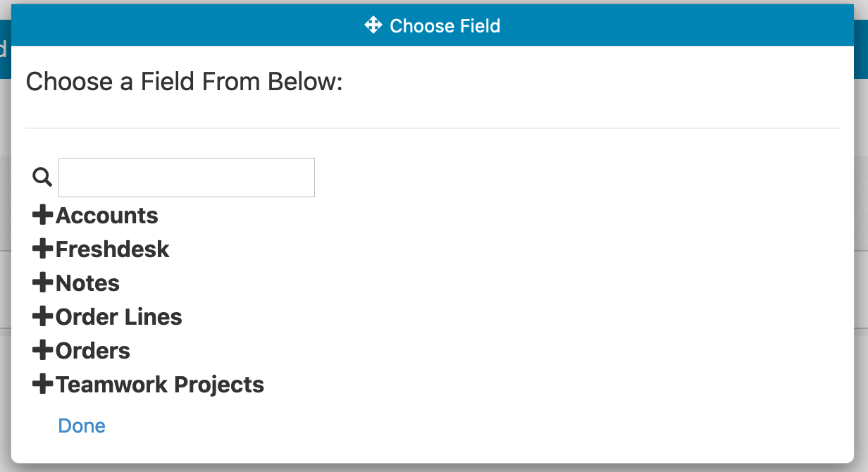
Task: Click the plus icon beside Orders
Action: (x=44, y=350)
